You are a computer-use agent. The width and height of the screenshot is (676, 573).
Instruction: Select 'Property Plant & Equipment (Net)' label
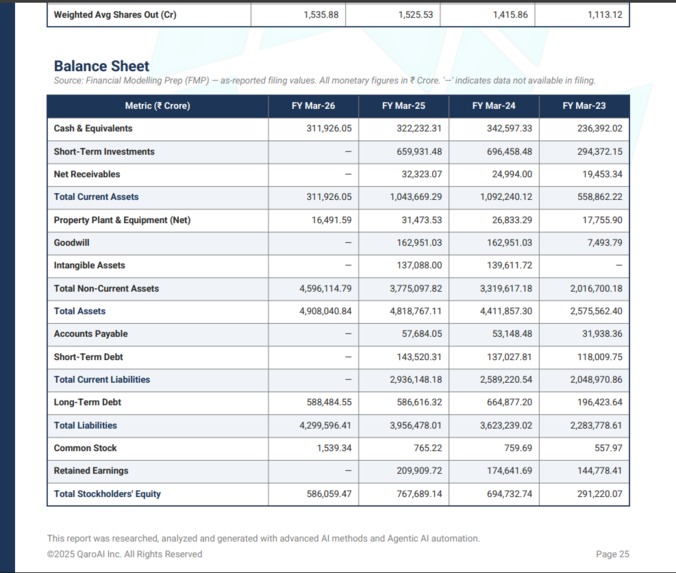[x=122, y=220]
